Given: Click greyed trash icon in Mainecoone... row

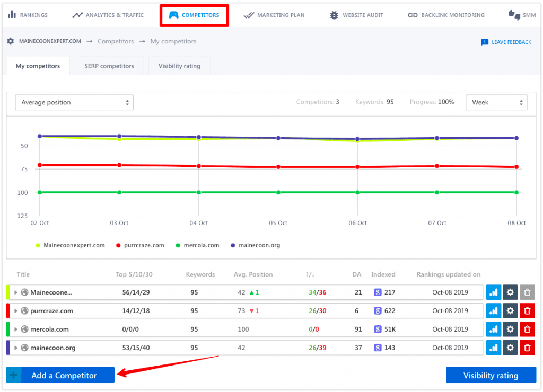Looking at the screenshot, I should pos(527,292).
